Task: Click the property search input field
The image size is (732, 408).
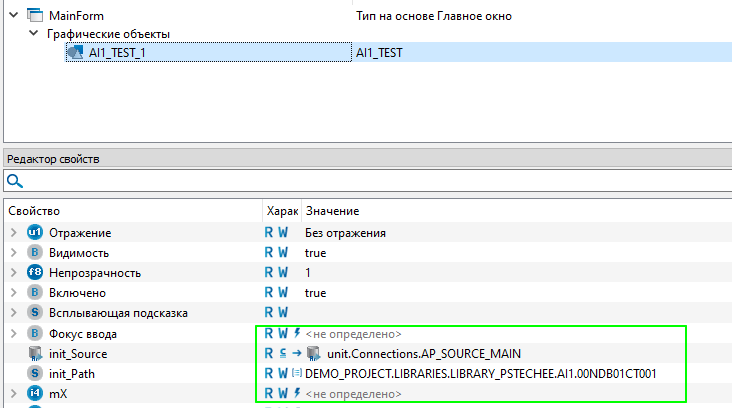Action: click(x=370, y=181)
